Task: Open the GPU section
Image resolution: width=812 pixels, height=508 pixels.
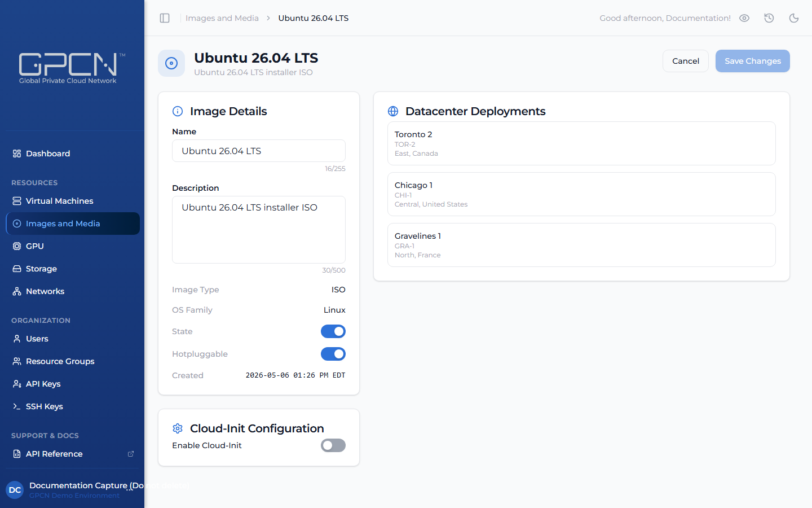Action: (x=73, y=246)
